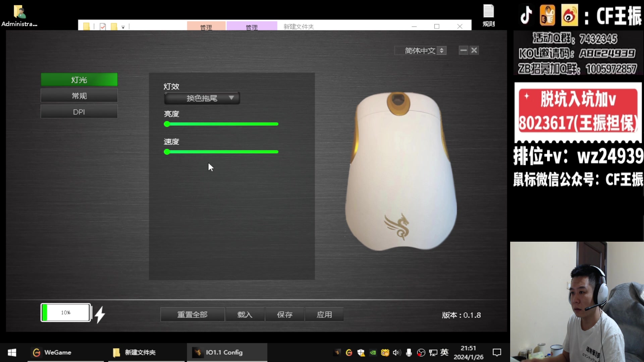Click the 保存 save button
The image size is (644, 362).
(x=284, y=315)
